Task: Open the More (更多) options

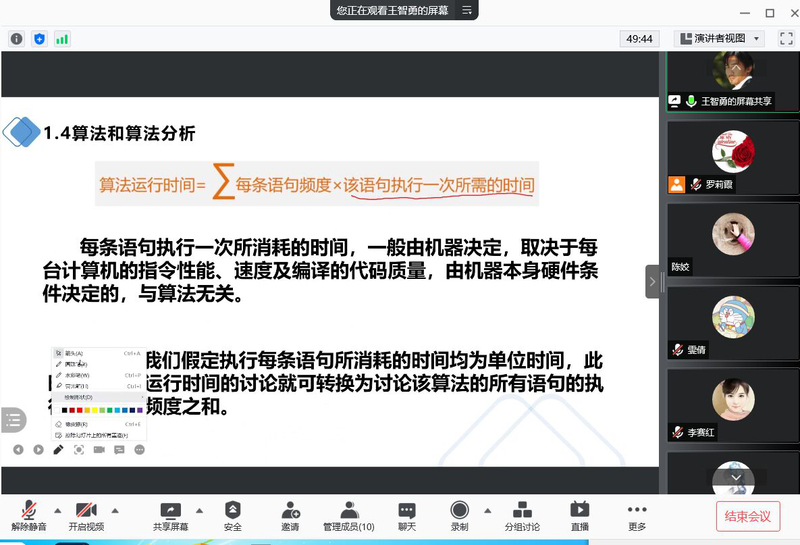Action: 637,516
